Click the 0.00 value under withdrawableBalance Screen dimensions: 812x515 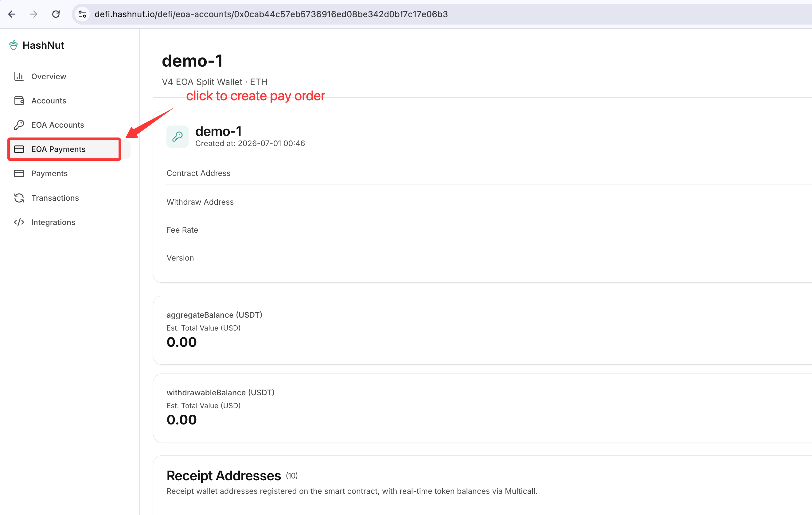(182, 420)
